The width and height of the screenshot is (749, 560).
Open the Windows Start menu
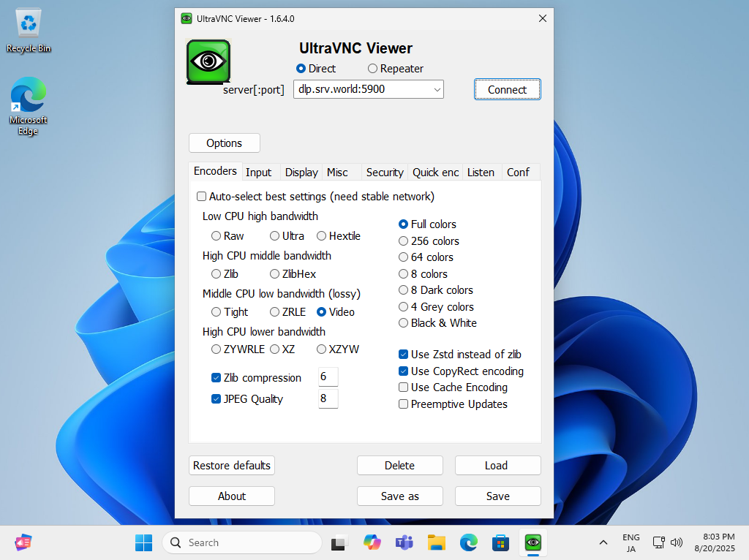pyautogui.click(x=143, y=542)
